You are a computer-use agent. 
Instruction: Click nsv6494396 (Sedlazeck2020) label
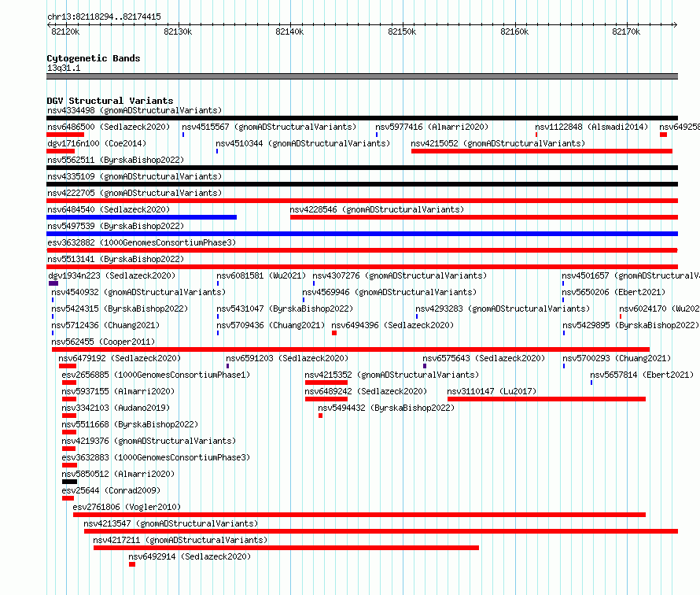[392, 325]
